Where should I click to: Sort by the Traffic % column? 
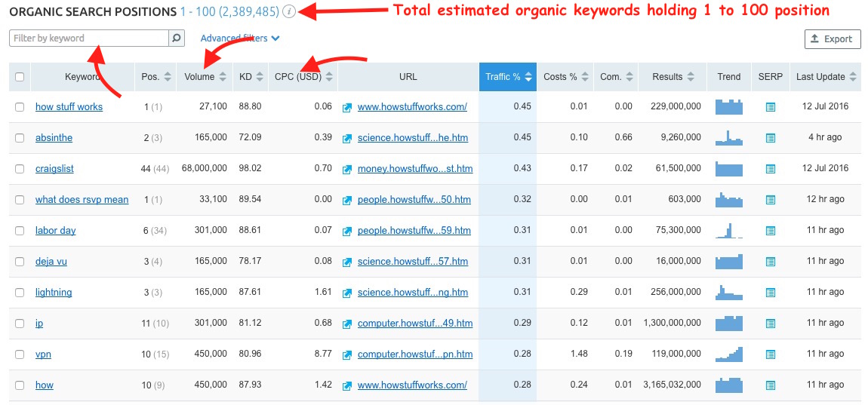[507, 77]
